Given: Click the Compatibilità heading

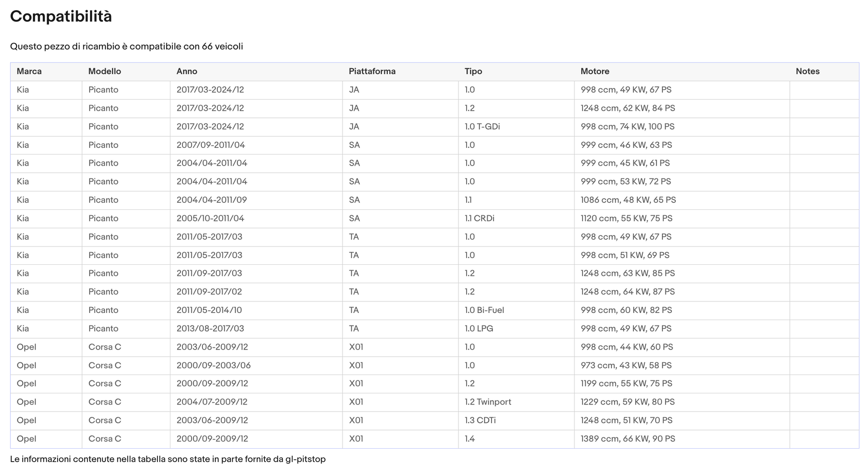Looking at the screenshot, I should coord(61,17).
